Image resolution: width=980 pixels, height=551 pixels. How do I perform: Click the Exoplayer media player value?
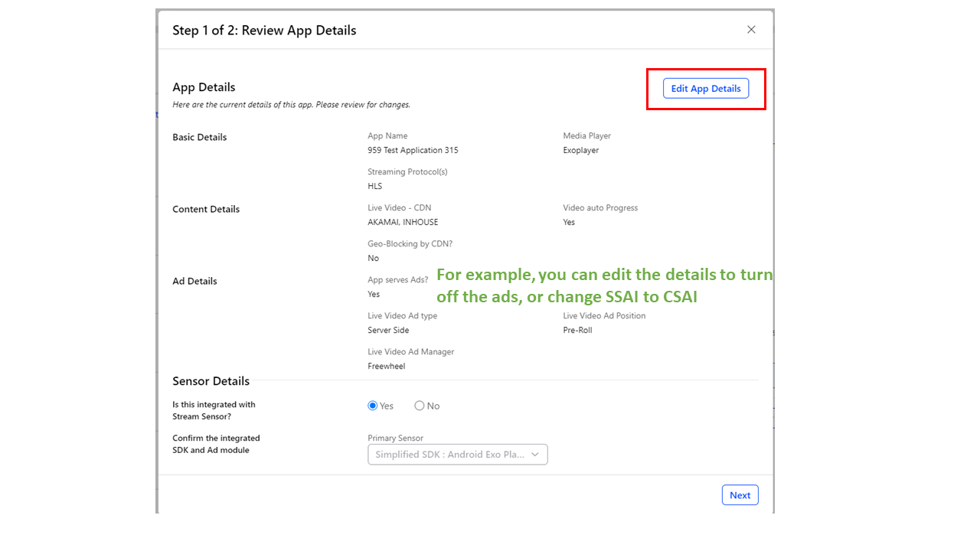pyautogui.click(x=580, y=150)
